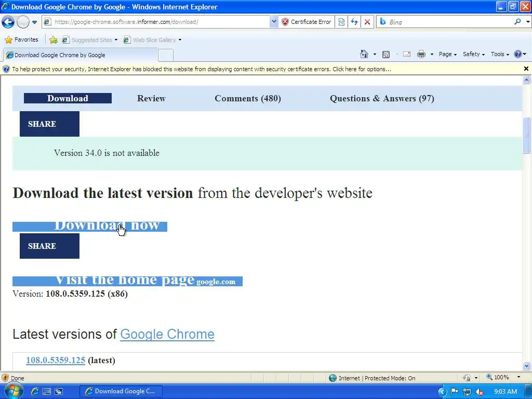Click the Forward navigation arrow button
532x399 pixels.
click(23, 22)
